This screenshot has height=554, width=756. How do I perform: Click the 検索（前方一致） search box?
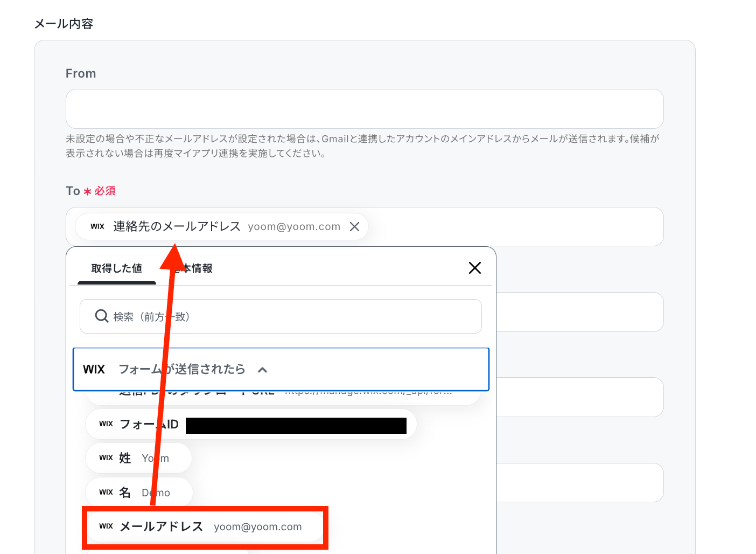pos(281,316)
